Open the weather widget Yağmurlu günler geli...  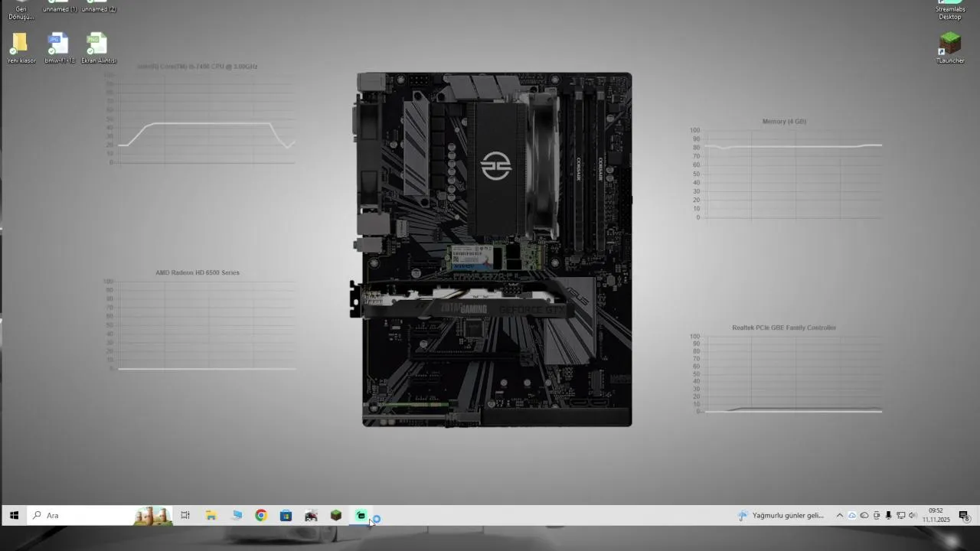781,516
